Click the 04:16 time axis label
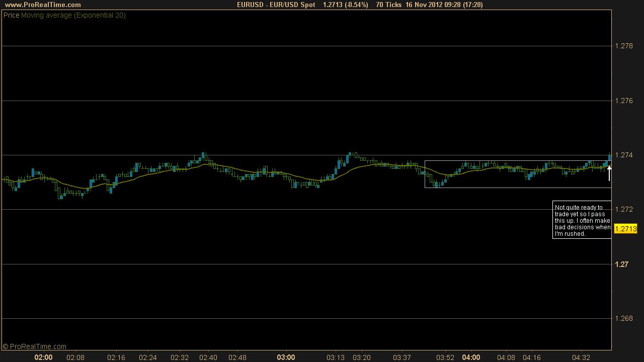 point(532,357)
